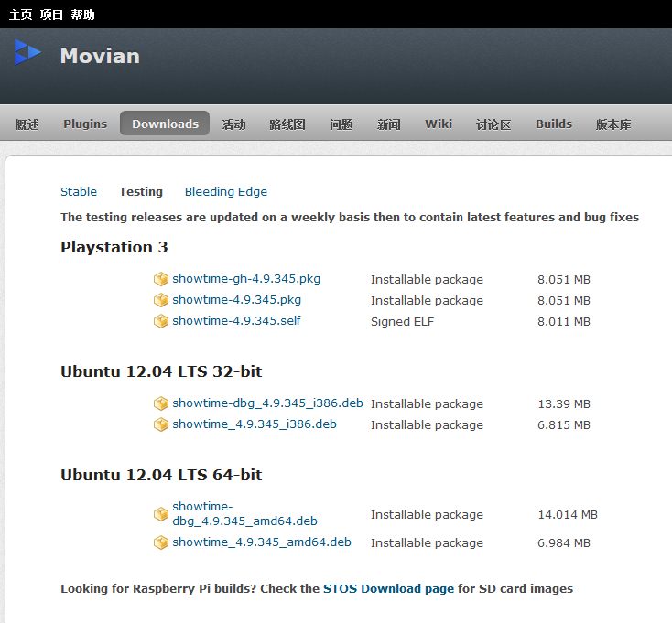Image resolution: width=672 pixels, height=623 pixels.
Task: Click the 6.815 MB size value
Action: point(564,424)
